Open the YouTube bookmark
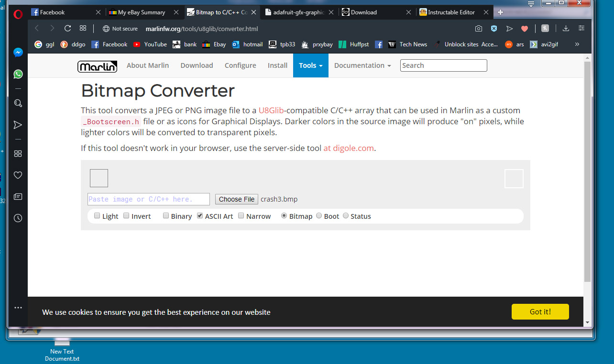 coord(150,44)
